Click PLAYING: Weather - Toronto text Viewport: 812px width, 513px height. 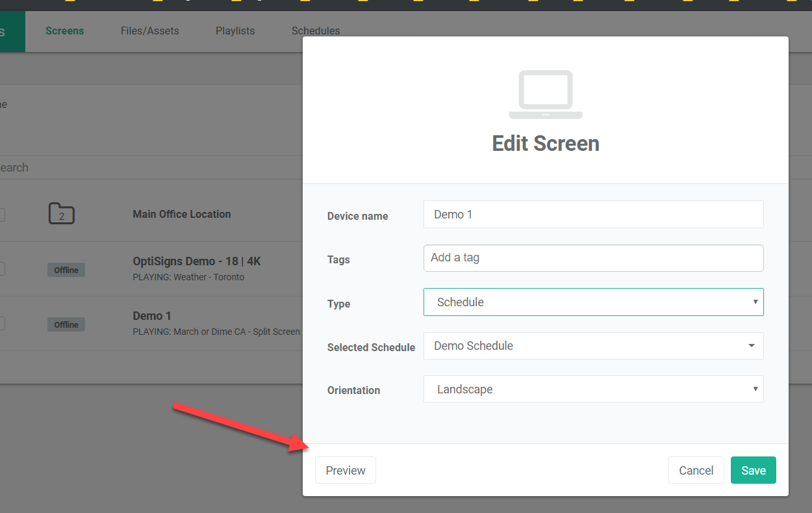188,277
